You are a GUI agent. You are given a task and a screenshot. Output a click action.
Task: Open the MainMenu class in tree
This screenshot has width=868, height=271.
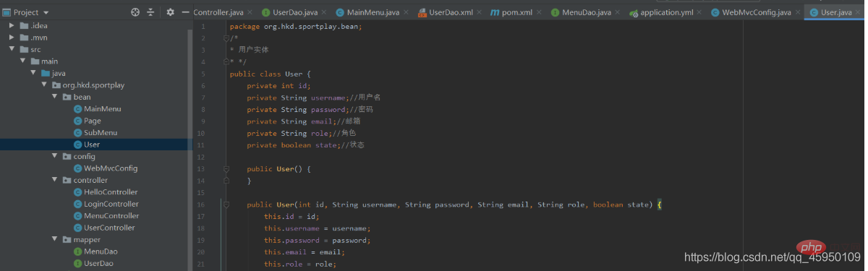97,109
